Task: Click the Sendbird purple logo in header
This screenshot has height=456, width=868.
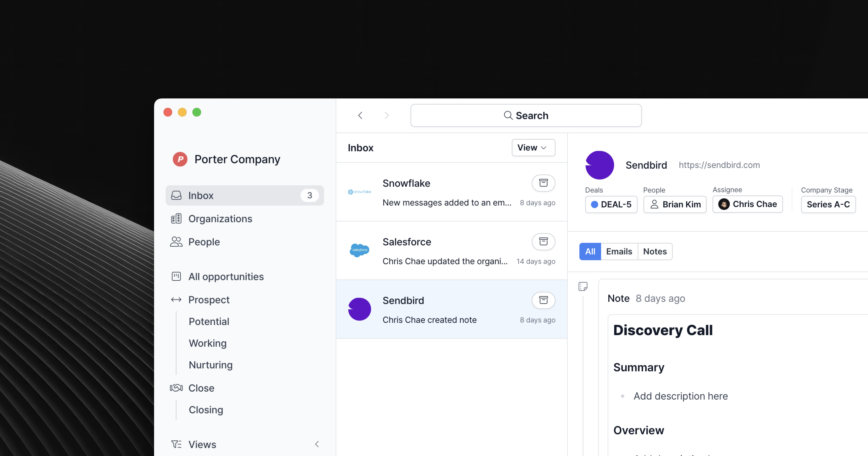Action: (x=599, y=165)
